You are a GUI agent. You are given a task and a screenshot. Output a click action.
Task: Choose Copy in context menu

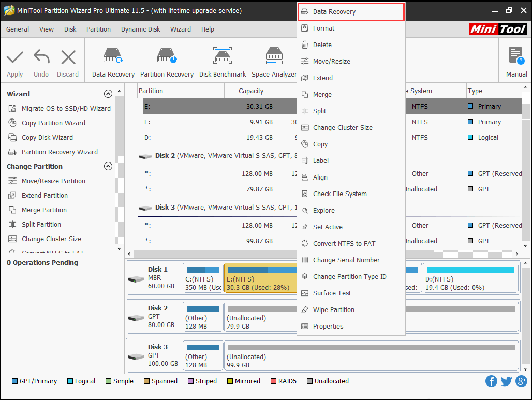tap(351, 144)
